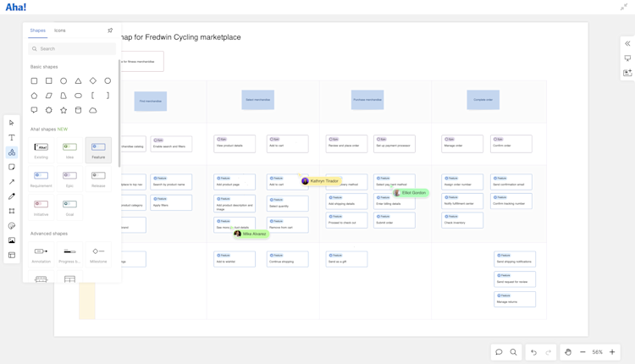635x364 pixels.
Task: Select the 'Complete order' blue box
Action: (483, 100)
